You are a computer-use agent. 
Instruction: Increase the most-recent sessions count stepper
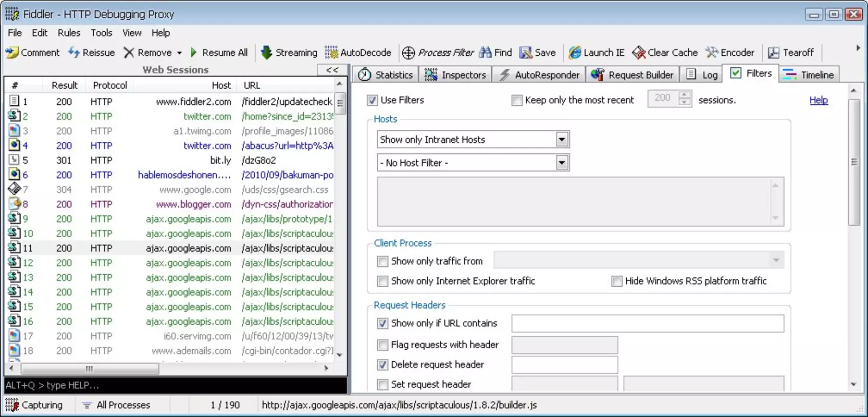[x=685, y=94]
